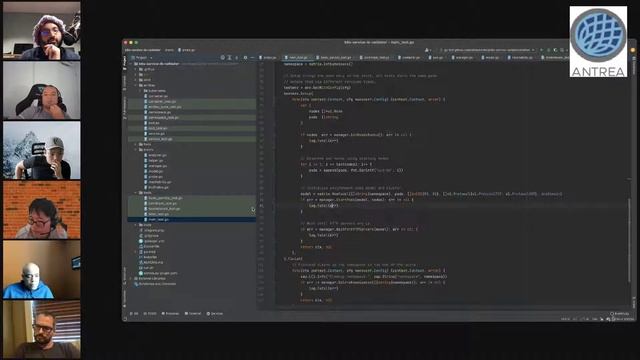Switch to the active main_test.go editor tab
The image size is (640, 360).
(x=298, y=58)
